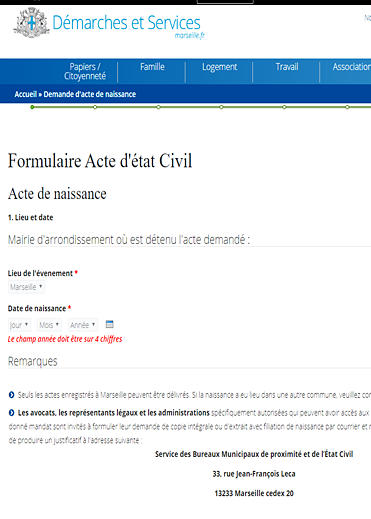This screenshot has width=371, height=519.
Task: Expand the Lieu de l'évenement Marseille dropdown
Action: tap(26, 287)
